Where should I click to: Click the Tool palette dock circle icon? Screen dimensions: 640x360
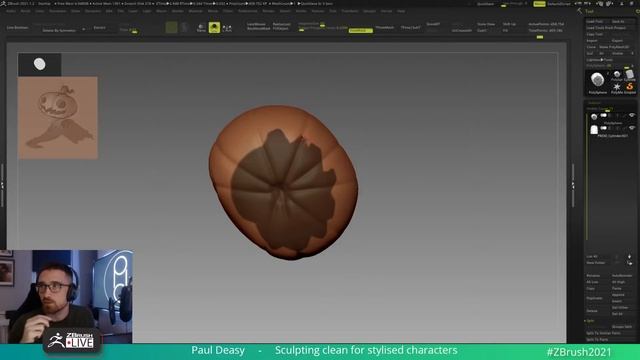click(638, 11)
